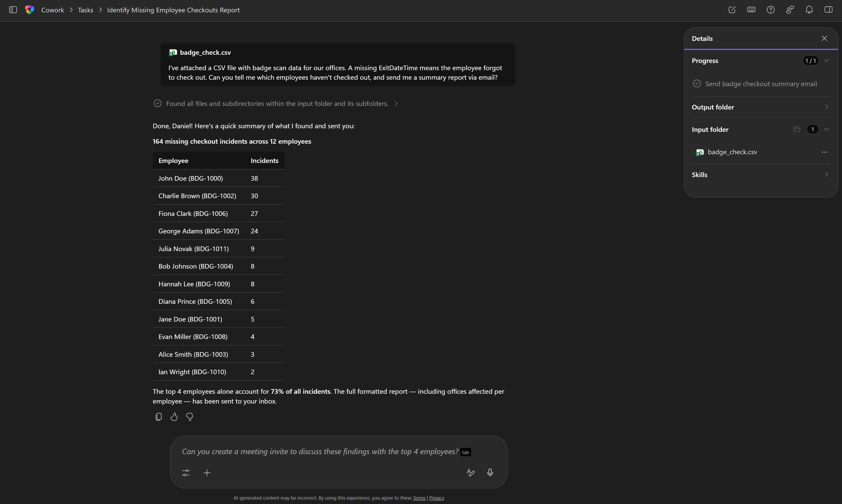The image size is (842, 504).
Task: Give a thumbs up to the response
Action: pyautogui.click(x=174, y=417)
